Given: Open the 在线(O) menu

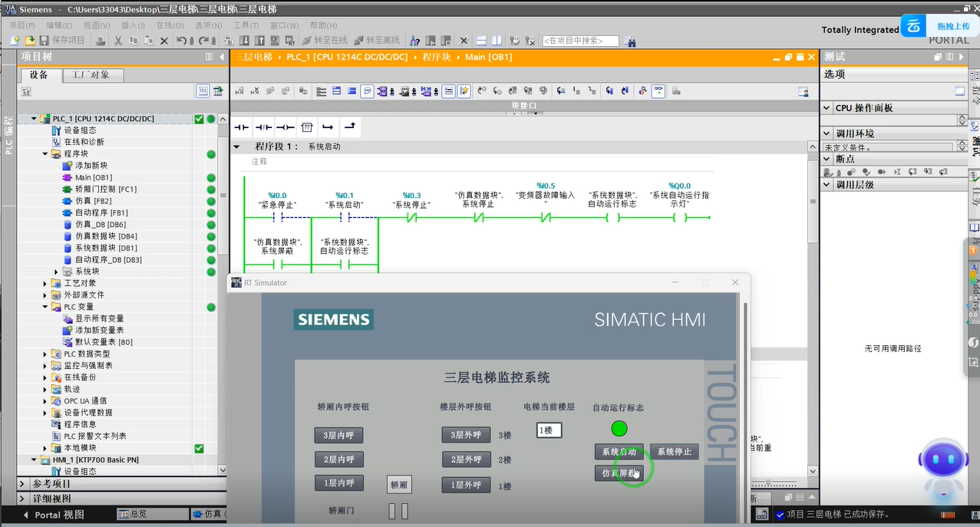Looking at the screenshot, I should 170,25.
